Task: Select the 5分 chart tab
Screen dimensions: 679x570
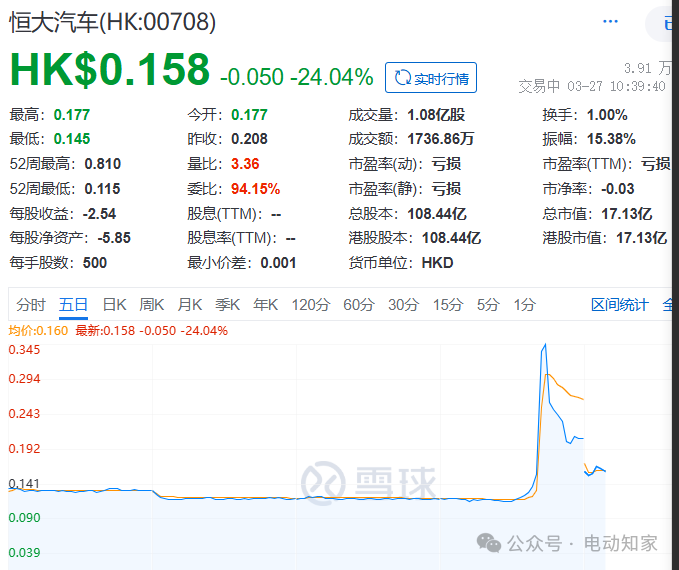Action: [488, 305]
